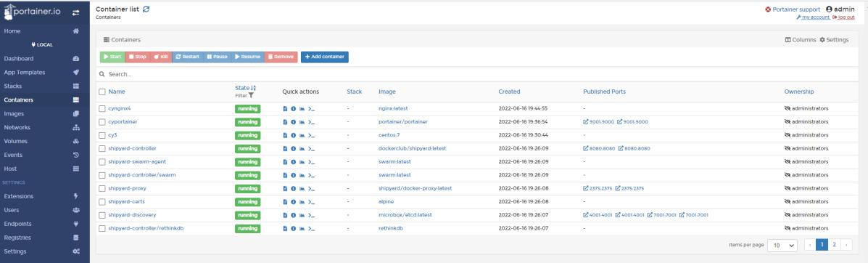Open inspect icon for shipyard-discovery
Screen dimensions: 868x263
click(294, 215)
